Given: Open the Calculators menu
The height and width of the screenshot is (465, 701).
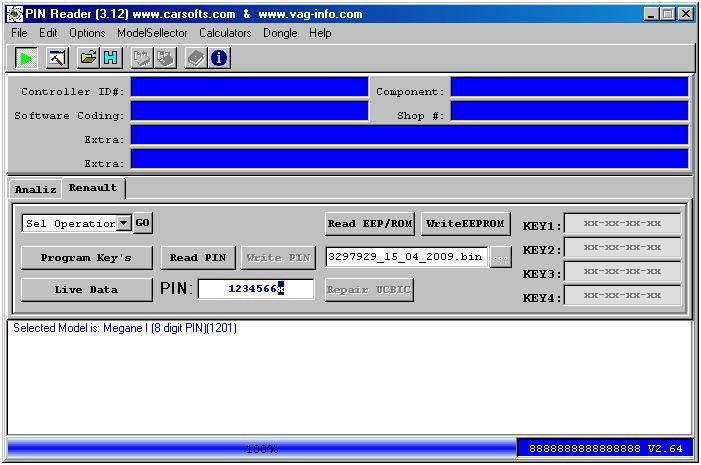Looking at the screenshot, I should click(x=225, y=33).
